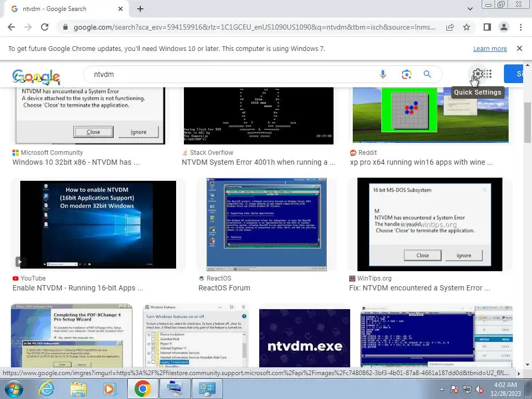Open Chrome side panel
The image size is (532, 399).
point(487,27)
